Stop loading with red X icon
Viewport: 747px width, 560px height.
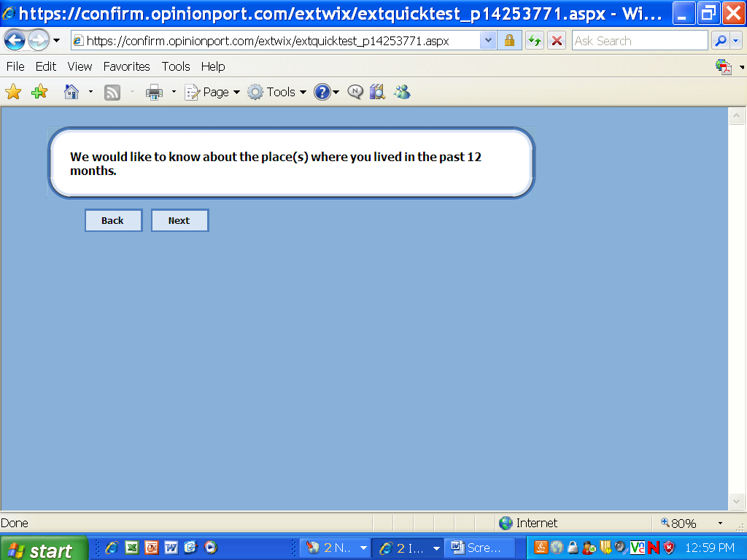557,41
